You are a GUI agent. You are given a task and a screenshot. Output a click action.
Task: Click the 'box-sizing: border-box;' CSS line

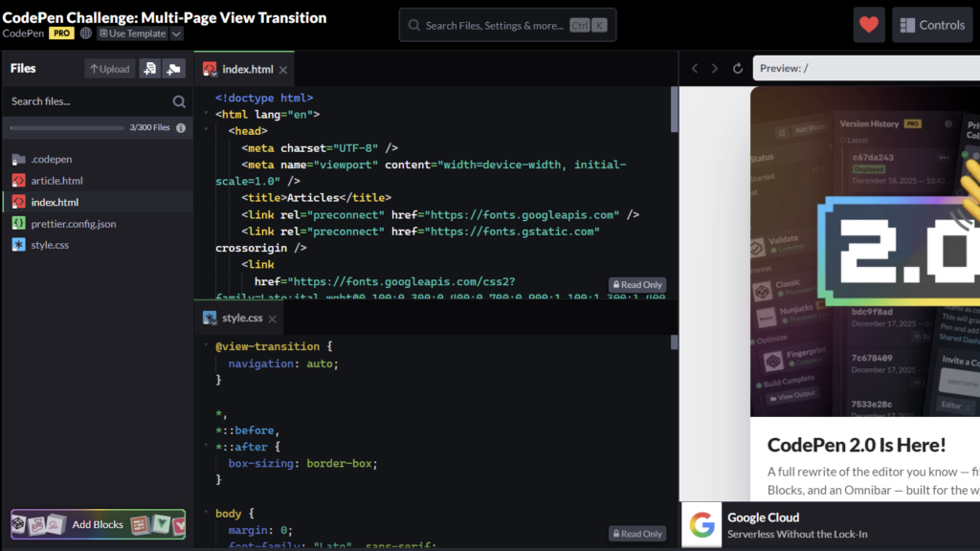pos(303,464)
